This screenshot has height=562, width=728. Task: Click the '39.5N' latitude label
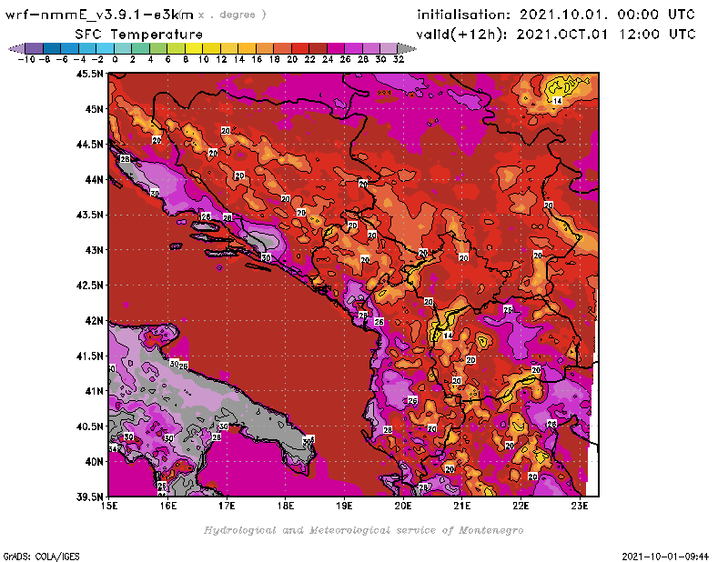tap(89, 497)
